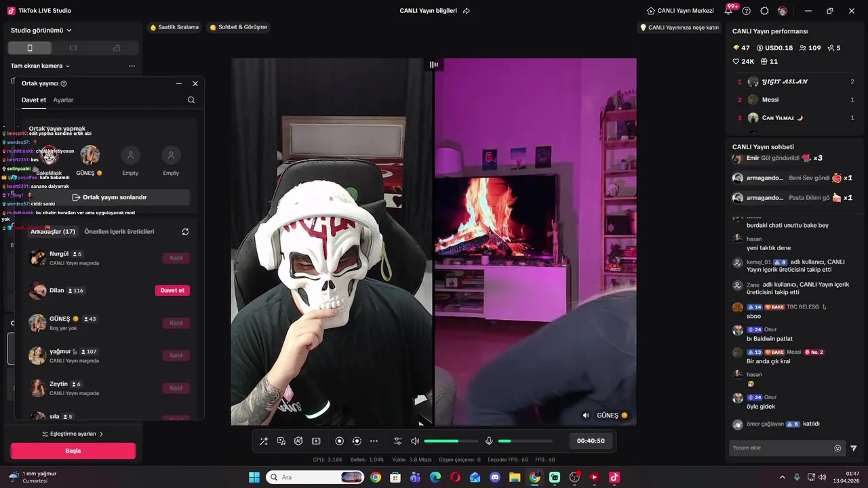Switch to the Davet et tab

pyautogui.click(x=34, y=100)
